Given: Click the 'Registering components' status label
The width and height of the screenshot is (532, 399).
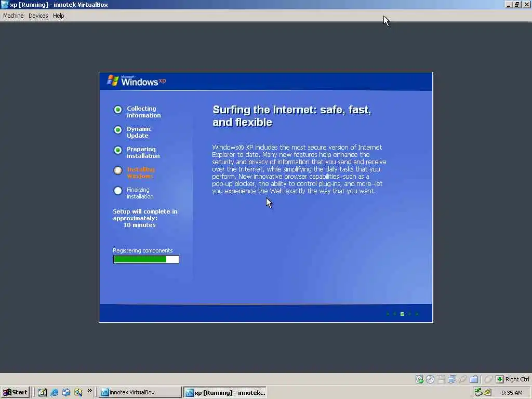Looking at the screenshot, I should pos(142,250).
